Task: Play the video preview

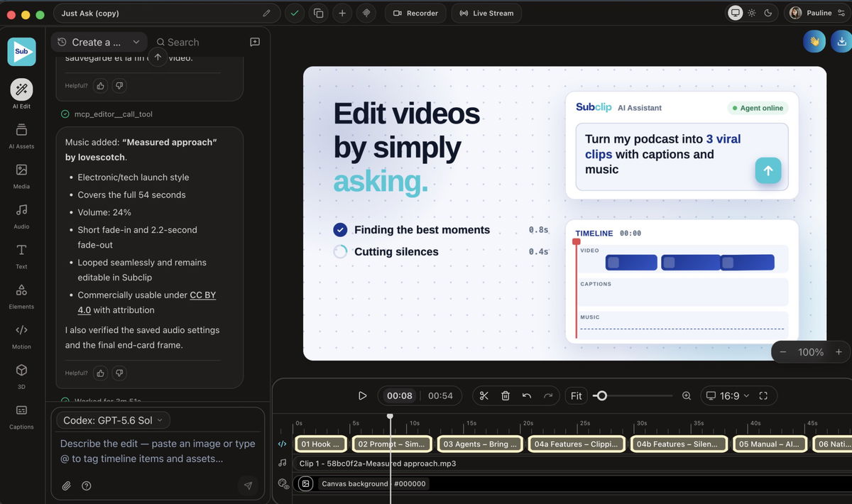Action: (362, 395)
